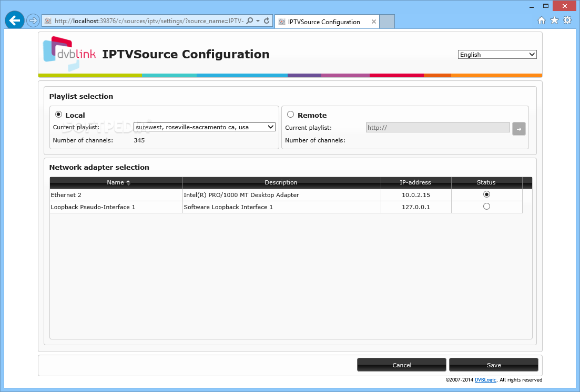Click the search magnifier in address bar
Screen dimensions: 580x392
coord(250,20)
